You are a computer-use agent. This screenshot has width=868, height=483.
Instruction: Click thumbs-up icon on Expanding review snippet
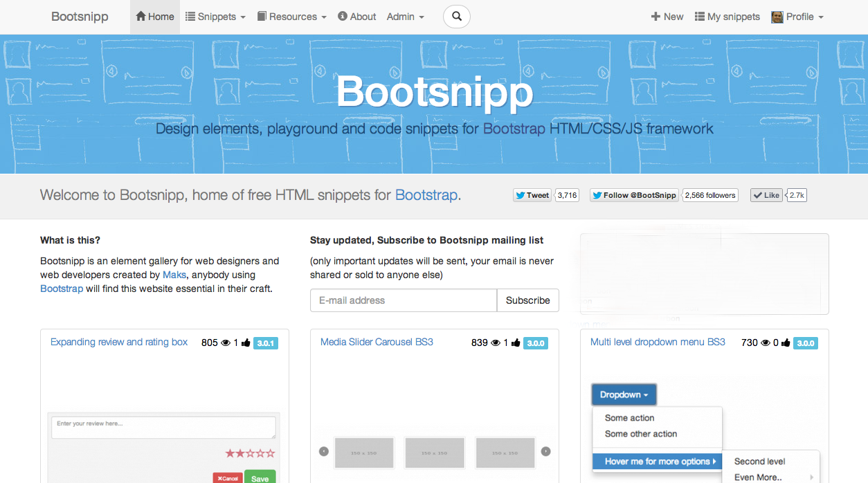click(246, 343)
